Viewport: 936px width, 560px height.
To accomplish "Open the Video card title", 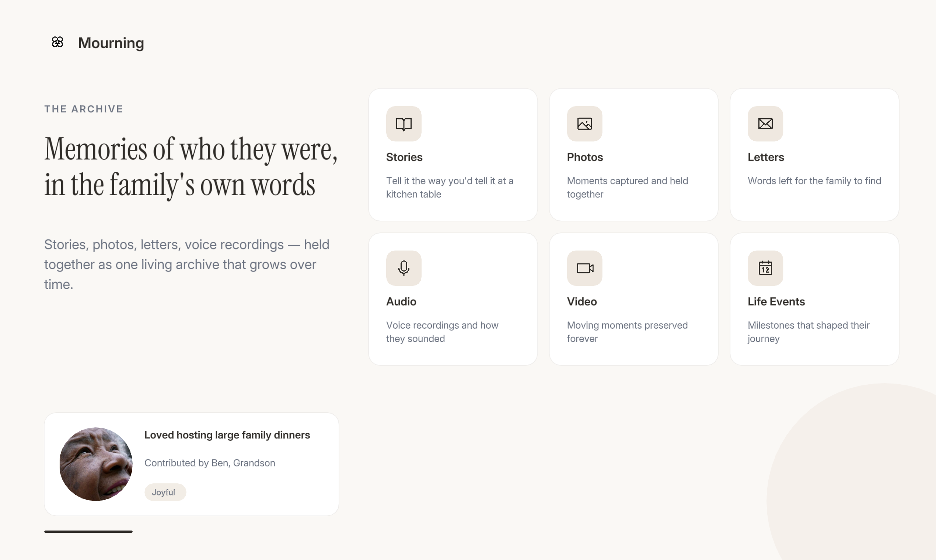I will (x=581, y=301).
